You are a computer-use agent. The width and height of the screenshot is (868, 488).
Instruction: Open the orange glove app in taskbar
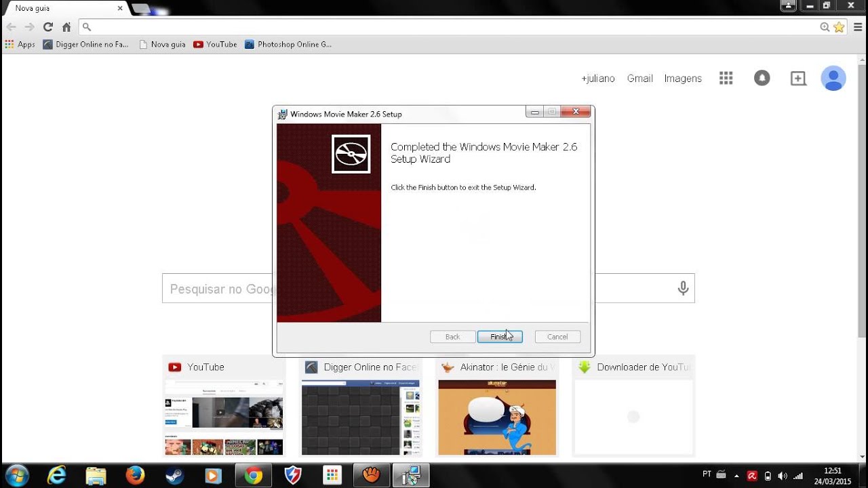pos(371,476)
